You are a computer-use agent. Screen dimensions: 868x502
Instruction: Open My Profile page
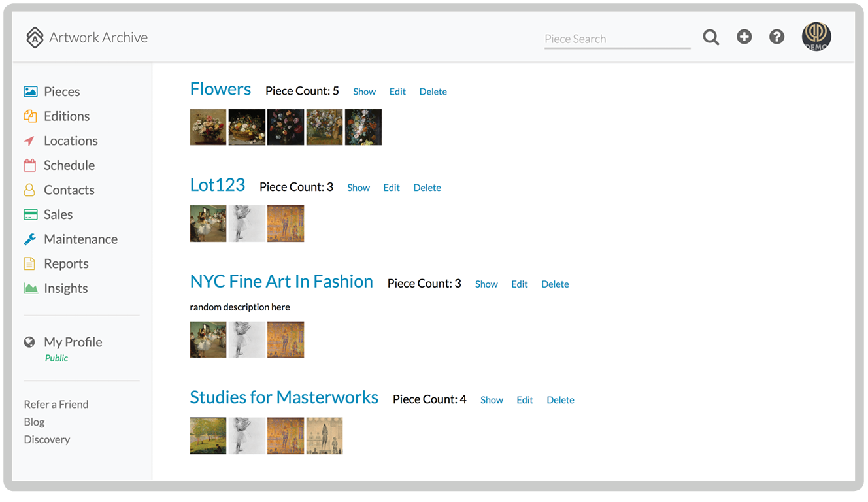click(x=73, y=342)
